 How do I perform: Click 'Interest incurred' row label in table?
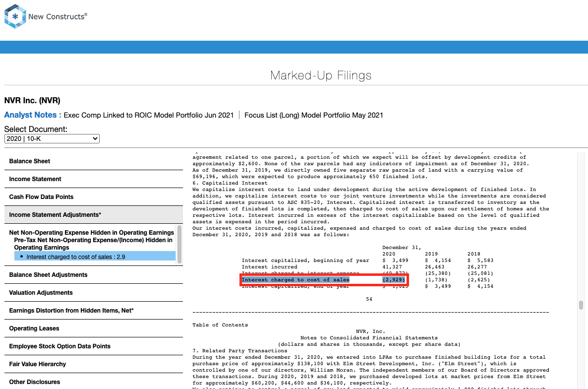269,267
